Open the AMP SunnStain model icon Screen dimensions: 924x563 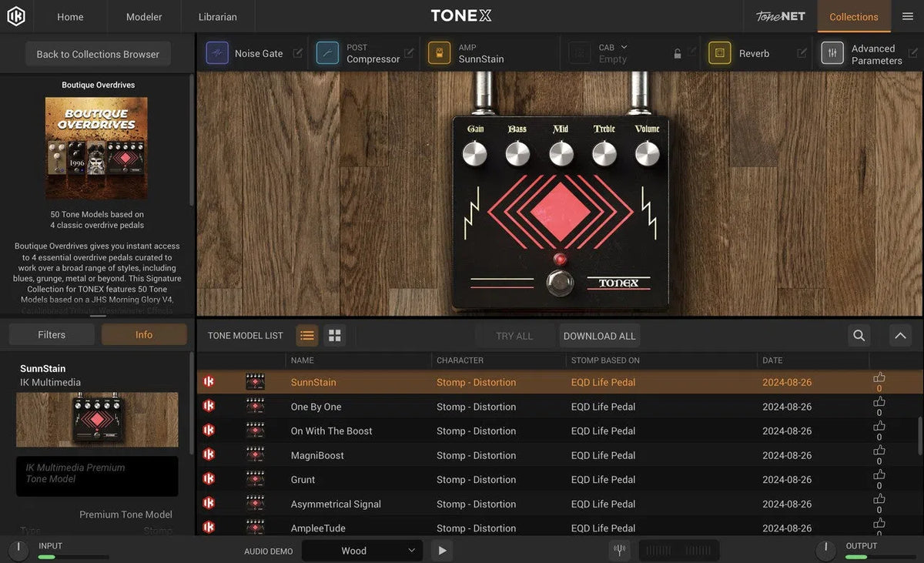[x=441, y=52]
